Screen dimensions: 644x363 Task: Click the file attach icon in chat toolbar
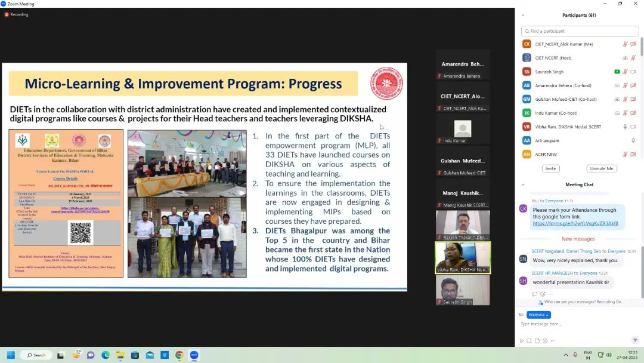[537, 341]
